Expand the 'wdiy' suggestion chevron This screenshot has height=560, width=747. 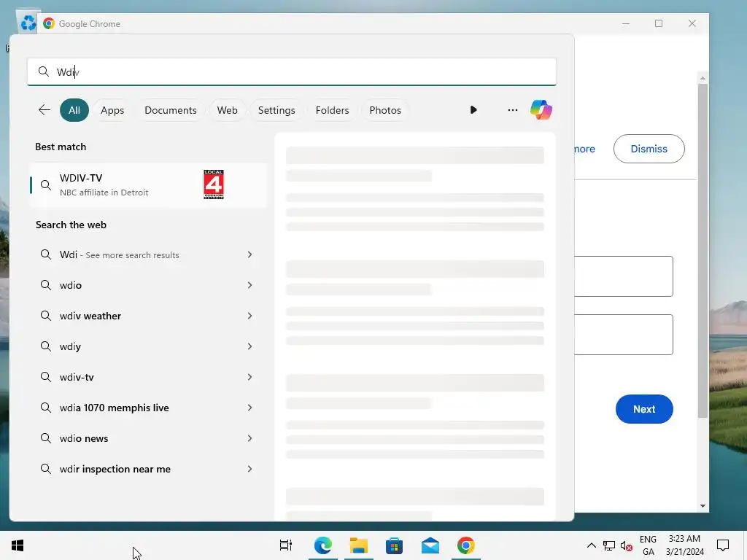point(249,346)
